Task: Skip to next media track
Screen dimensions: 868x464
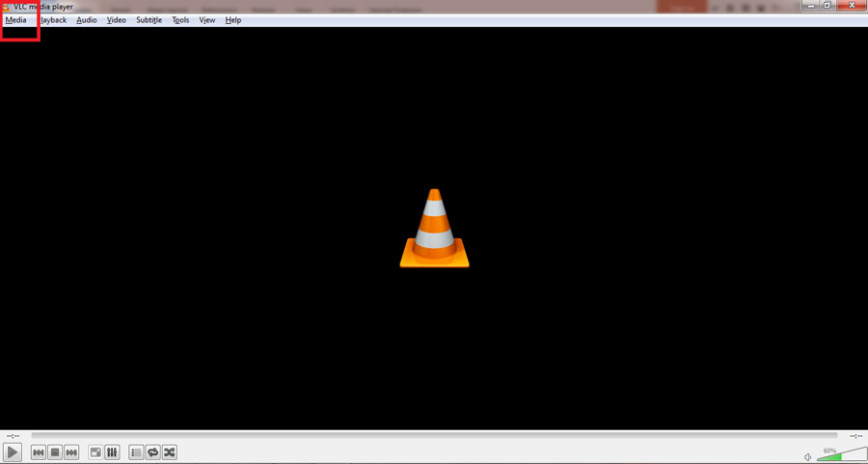Action: coord(71,452)
